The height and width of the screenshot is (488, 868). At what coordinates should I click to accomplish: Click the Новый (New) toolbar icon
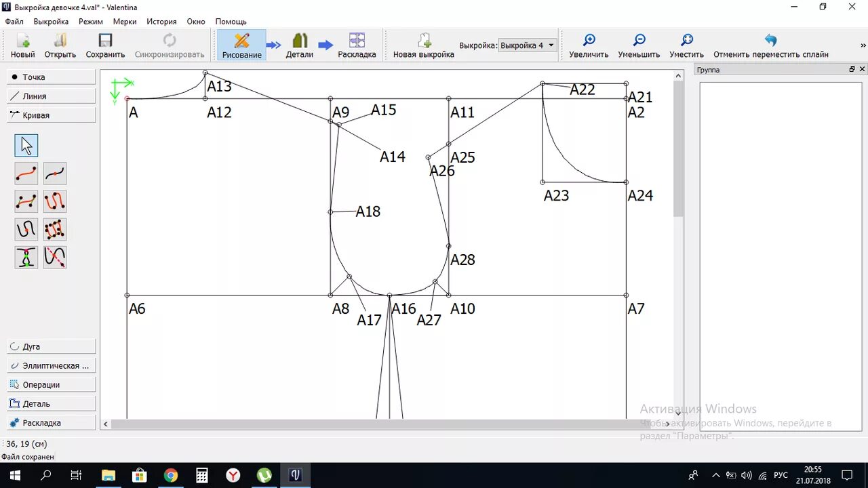22,45
